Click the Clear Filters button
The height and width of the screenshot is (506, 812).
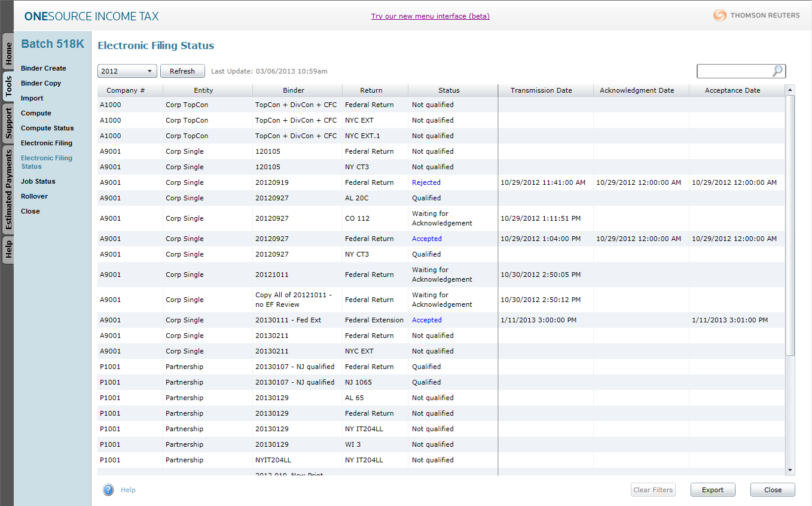tap(653, 490)
